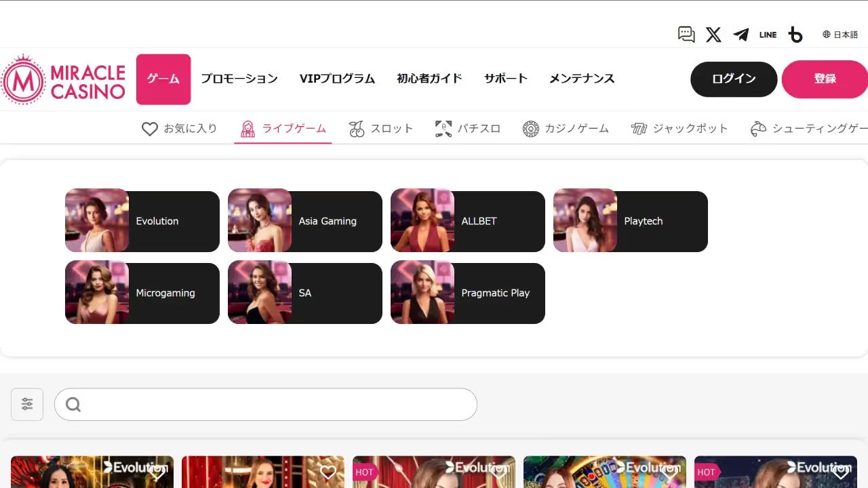
Task: Switch to the プロモーション menu
Action: click(x=239, y=79)
